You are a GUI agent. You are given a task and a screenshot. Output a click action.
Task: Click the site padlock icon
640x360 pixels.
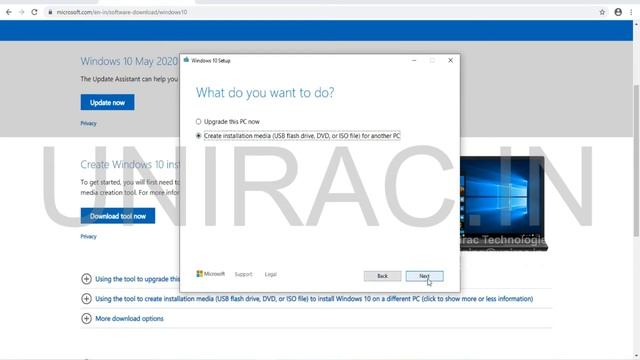pyautogui.click(x=50, y=12)
